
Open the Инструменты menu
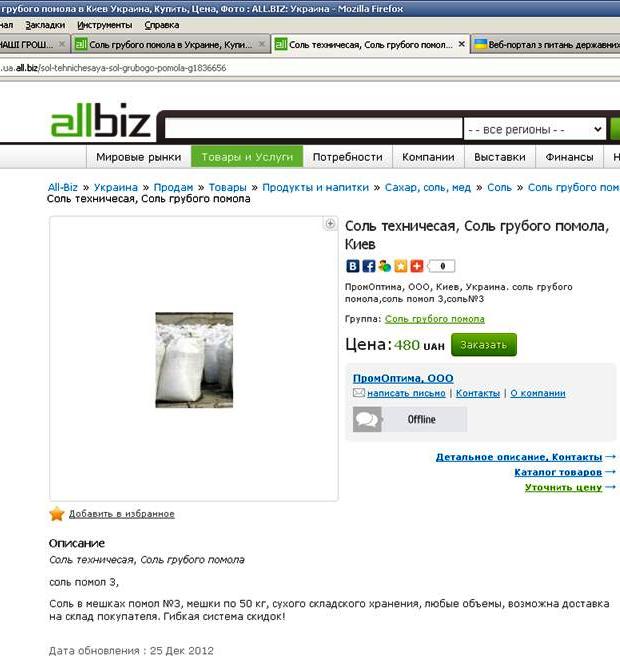104,25
